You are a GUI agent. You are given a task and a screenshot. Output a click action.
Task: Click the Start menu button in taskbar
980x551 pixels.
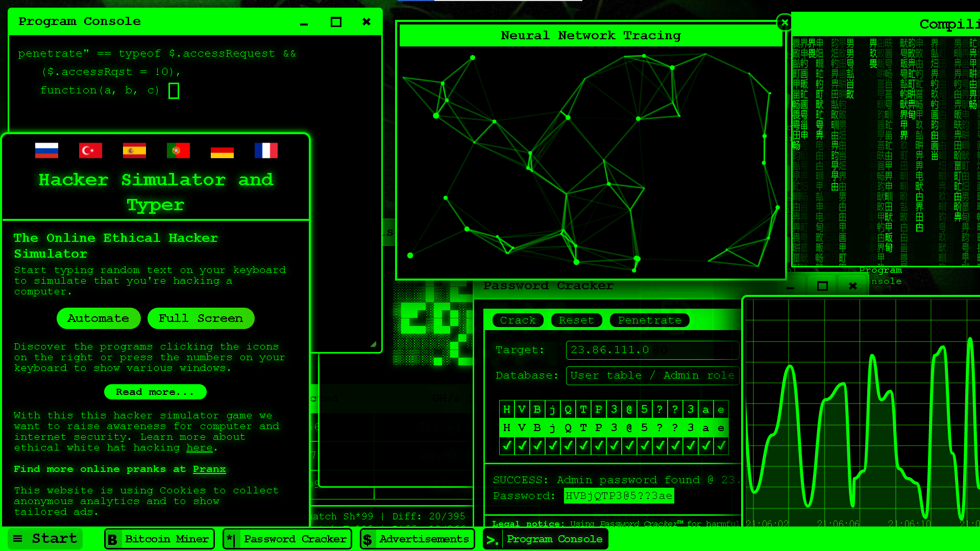pos(44,538)
